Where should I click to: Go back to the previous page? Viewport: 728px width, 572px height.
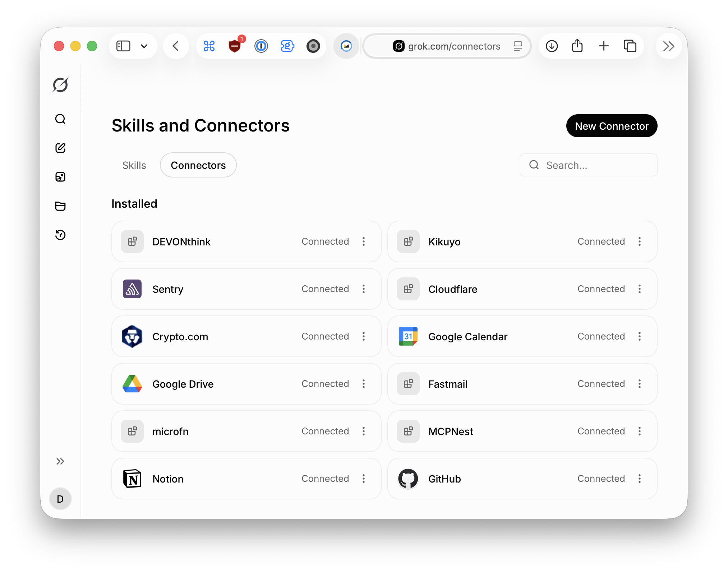[x=176, y=46]
